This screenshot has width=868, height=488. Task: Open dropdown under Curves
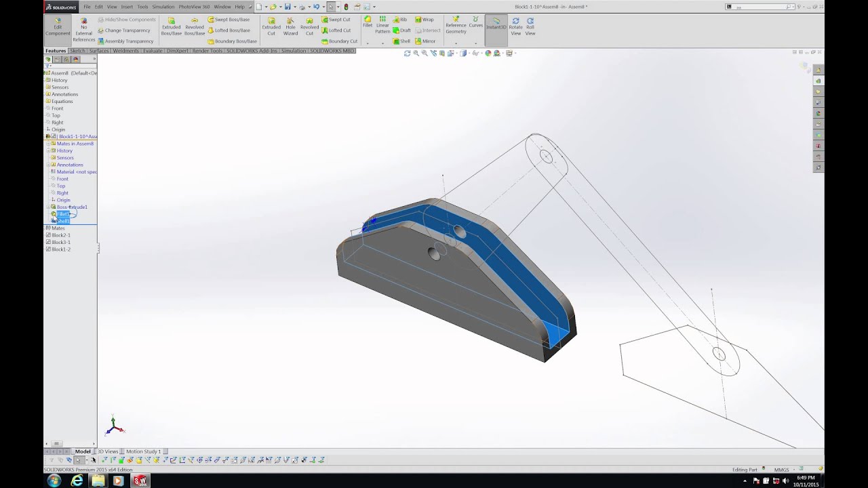pyautogui.click(x=476, y=43)
